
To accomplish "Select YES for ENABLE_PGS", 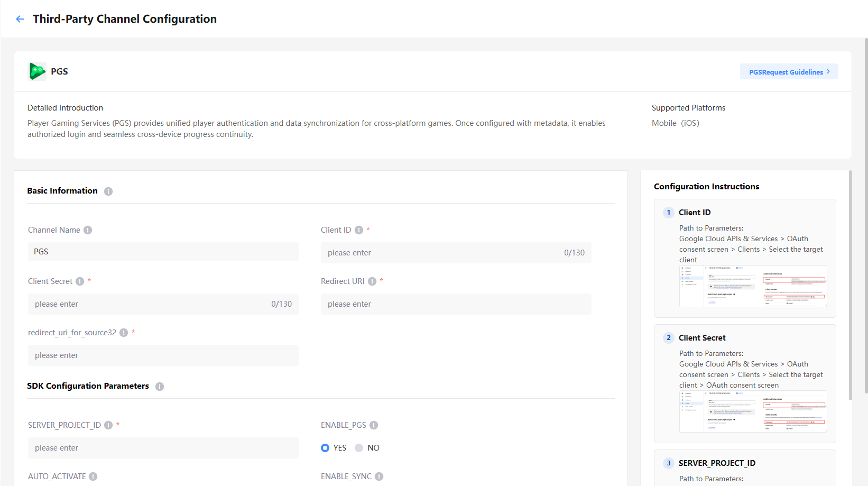I will (x=325, y=448).
